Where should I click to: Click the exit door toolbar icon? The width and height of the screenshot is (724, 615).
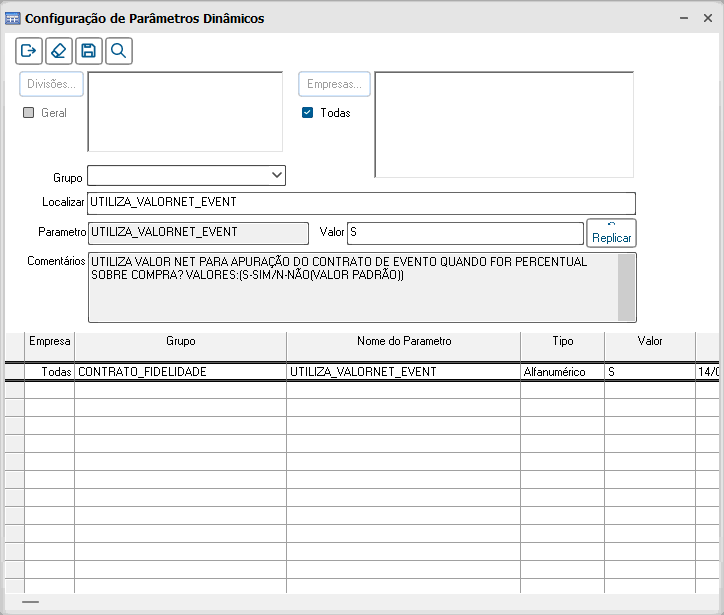29,51
